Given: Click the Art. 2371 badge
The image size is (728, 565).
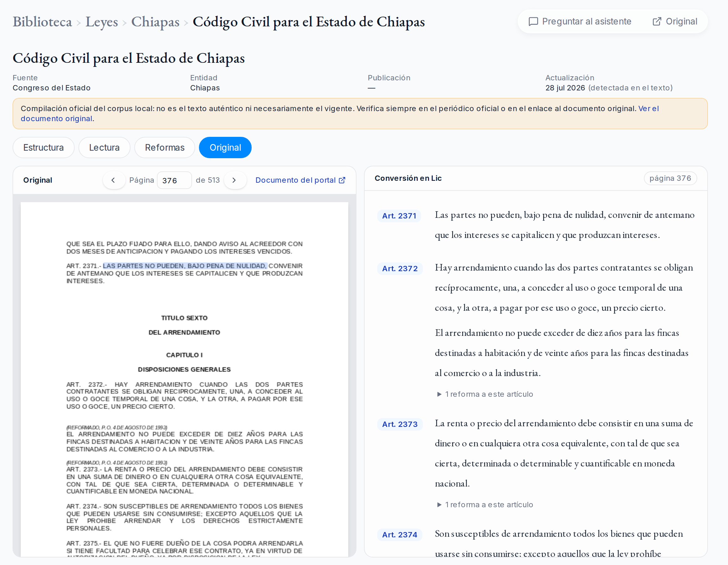Looking at the screenshot, I should pyautogui.click(x=399, y=216).
